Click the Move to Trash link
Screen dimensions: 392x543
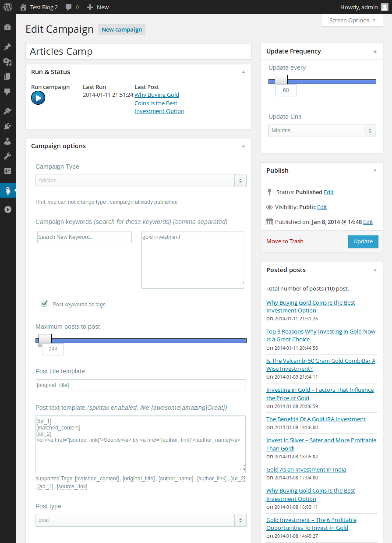click(x=285, y=241)
